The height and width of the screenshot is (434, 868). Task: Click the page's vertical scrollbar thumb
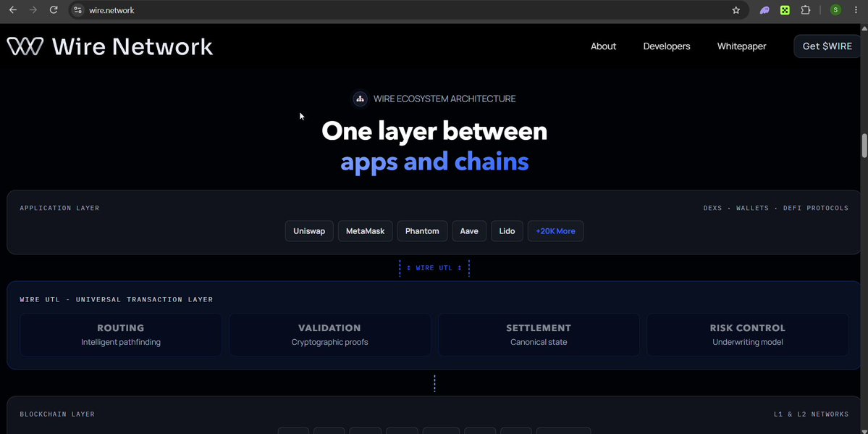(864, 145)
